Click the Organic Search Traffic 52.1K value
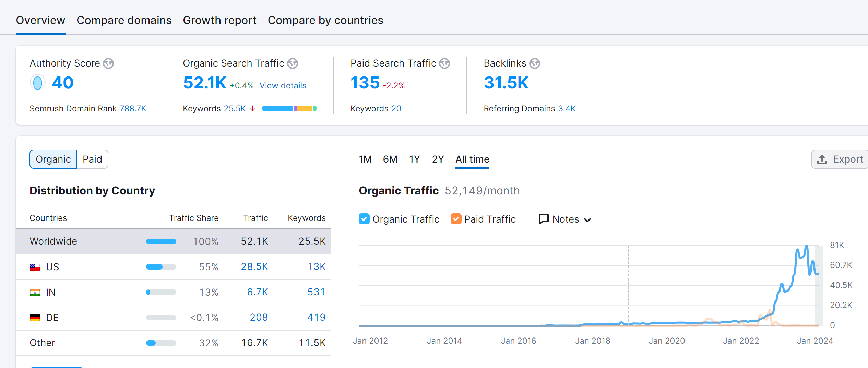 205,83
